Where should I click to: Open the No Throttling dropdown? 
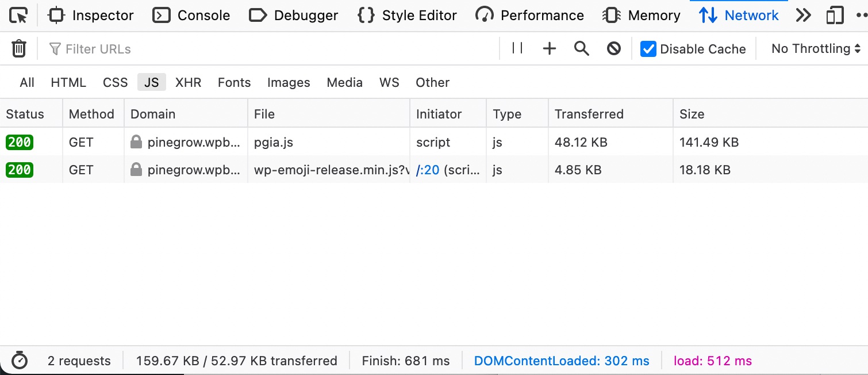click(816, 49)
